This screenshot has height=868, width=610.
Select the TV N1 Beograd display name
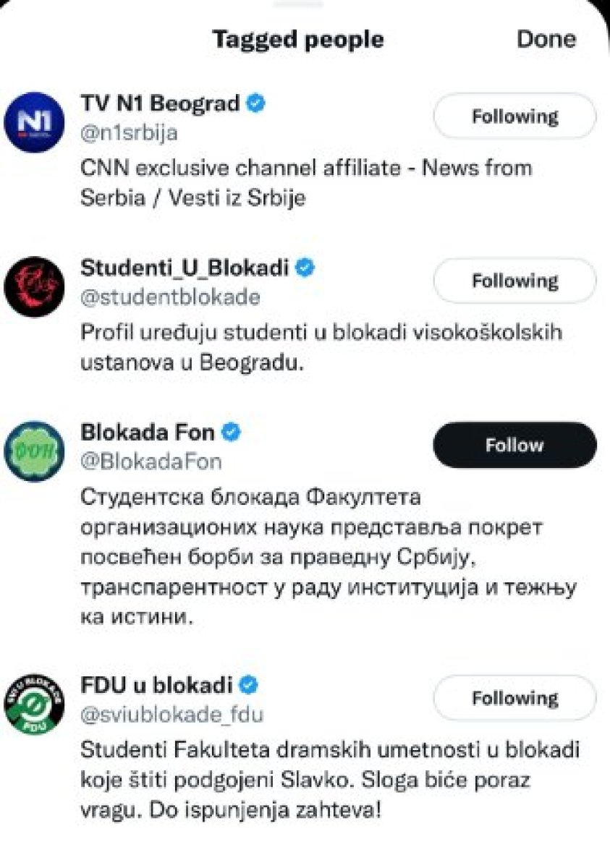pos(159,104)
